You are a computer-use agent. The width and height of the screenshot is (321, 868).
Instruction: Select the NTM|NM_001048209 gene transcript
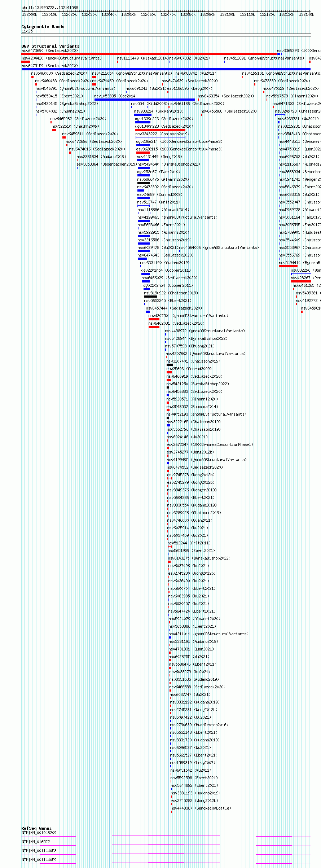[39, 833]
